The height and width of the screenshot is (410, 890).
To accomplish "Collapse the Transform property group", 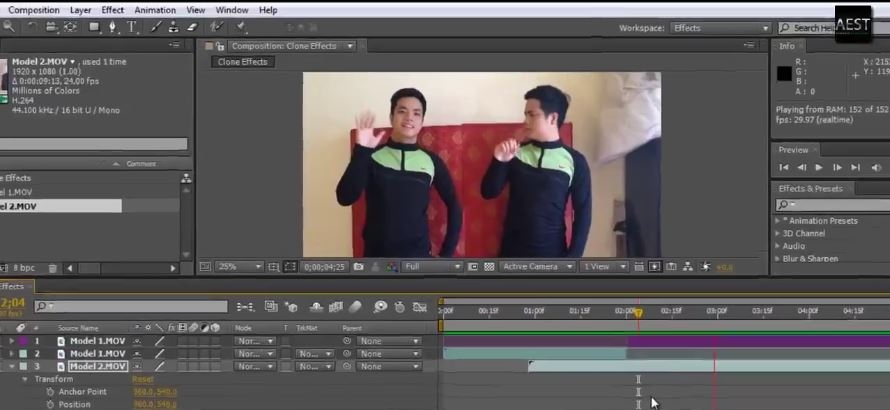I will click(x=24, y=379).
